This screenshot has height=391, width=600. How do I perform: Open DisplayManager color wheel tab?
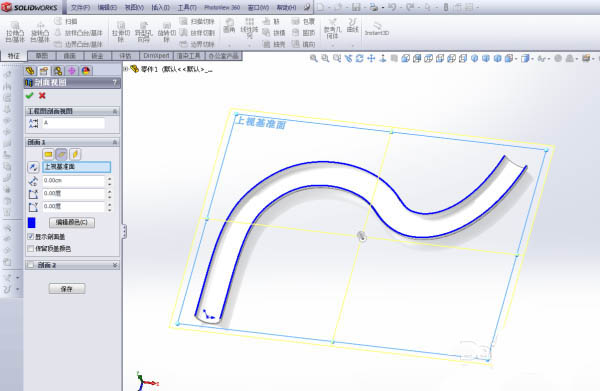tap(86, 71)
